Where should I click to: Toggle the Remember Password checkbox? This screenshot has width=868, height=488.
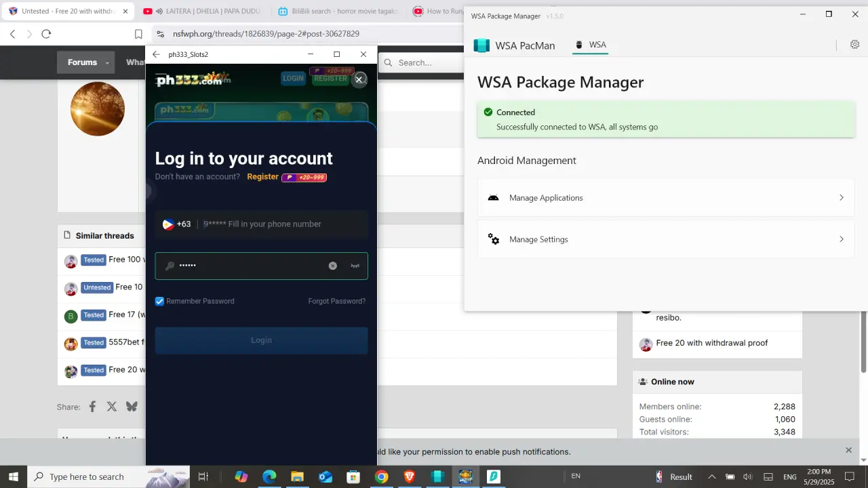tap(159, 301)
